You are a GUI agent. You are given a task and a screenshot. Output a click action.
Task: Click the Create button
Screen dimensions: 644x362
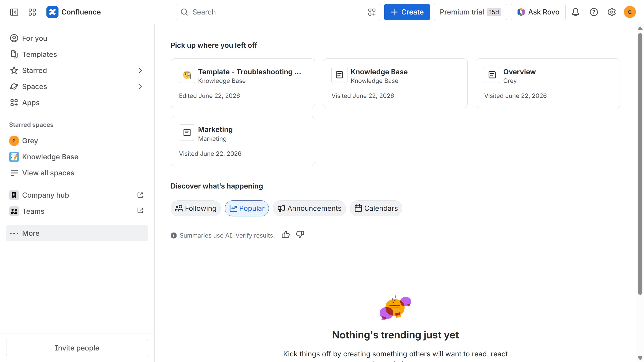[407, 12]
